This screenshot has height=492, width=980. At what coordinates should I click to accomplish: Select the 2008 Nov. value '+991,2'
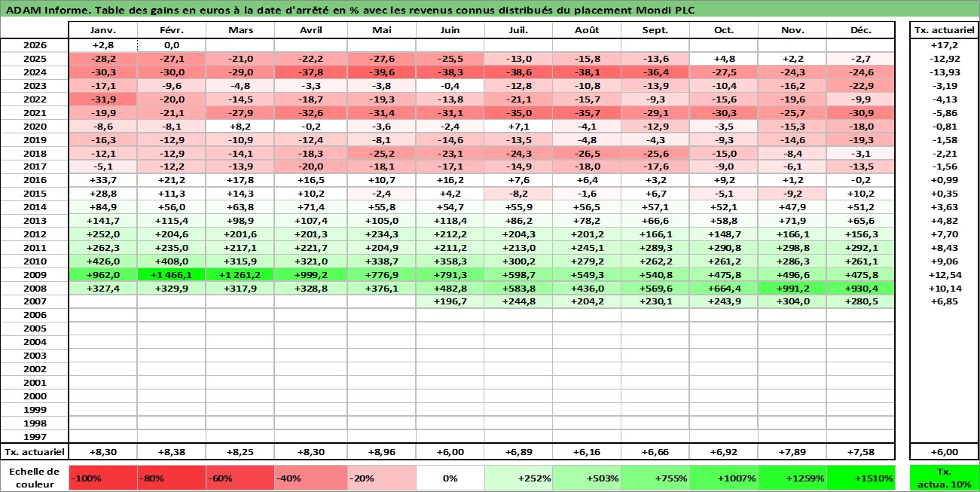[792, 289]
